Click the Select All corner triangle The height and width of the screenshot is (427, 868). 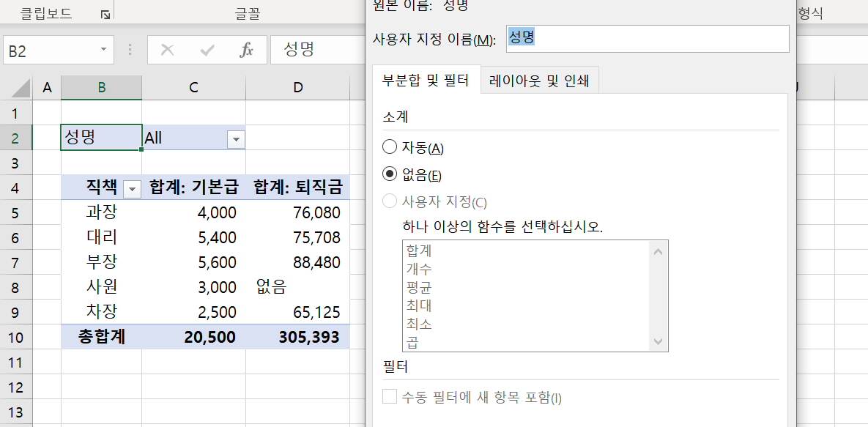(17, 88)
